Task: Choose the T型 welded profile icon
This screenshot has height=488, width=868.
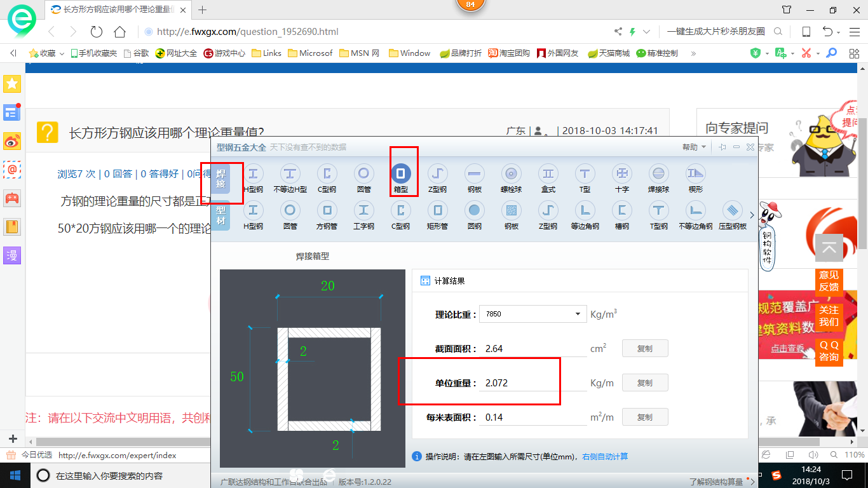Action: 585,173
